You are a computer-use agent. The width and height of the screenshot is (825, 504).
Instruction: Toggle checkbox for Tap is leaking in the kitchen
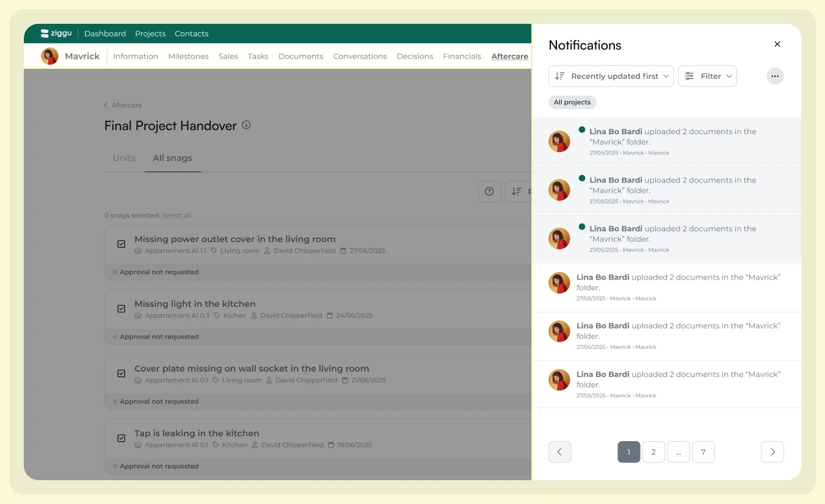[x=121, y=438]
